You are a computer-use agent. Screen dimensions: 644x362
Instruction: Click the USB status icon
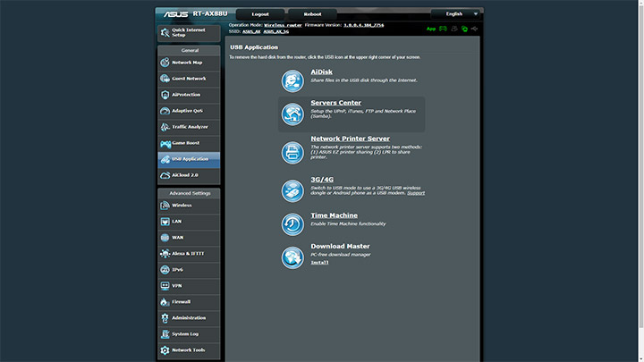pos(474,29)
